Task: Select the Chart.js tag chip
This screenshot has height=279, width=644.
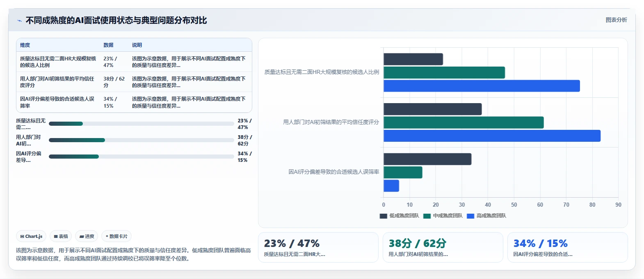Action: coord(31,236)
